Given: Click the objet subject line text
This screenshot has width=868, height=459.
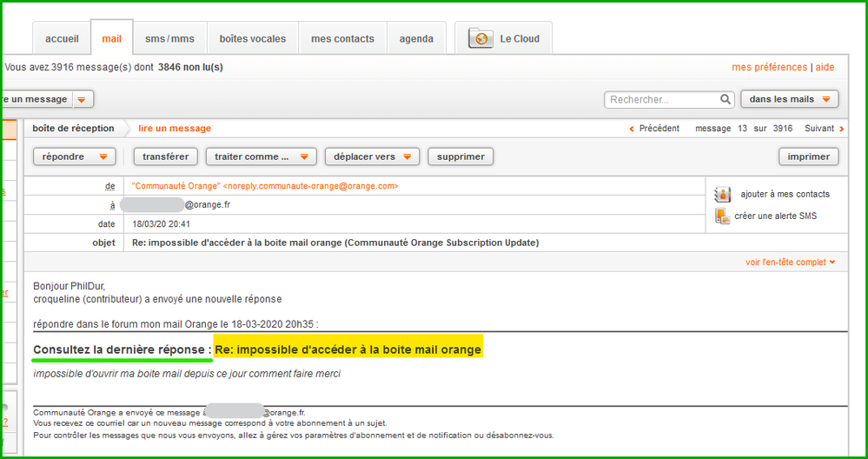Looking at the screenshot, I should pyautogui.click(x=336, y=243).
